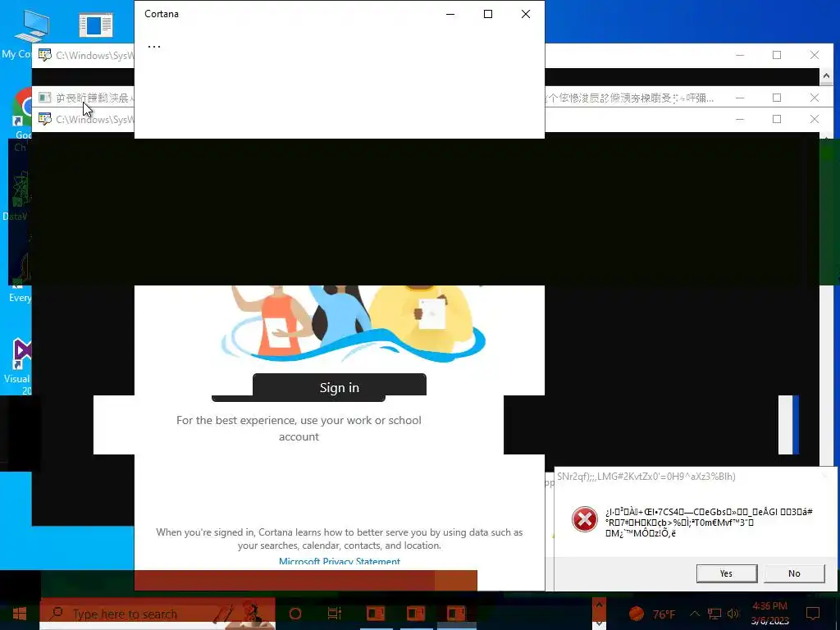
Task: Open the Microsoft Privacy Statement link
Action: click(339, 561)
